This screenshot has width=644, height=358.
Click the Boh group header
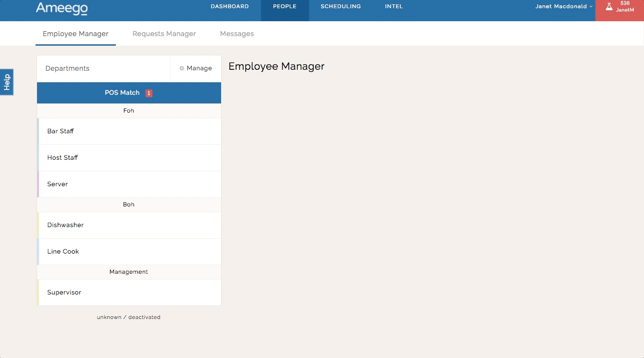(x=129, y=205)
